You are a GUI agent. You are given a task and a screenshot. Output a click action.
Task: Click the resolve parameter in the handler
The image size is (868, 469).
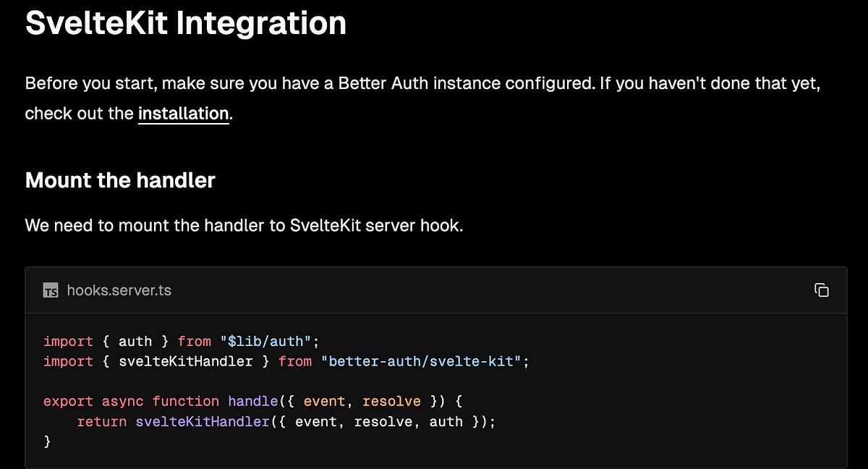(x=391, y=401)
